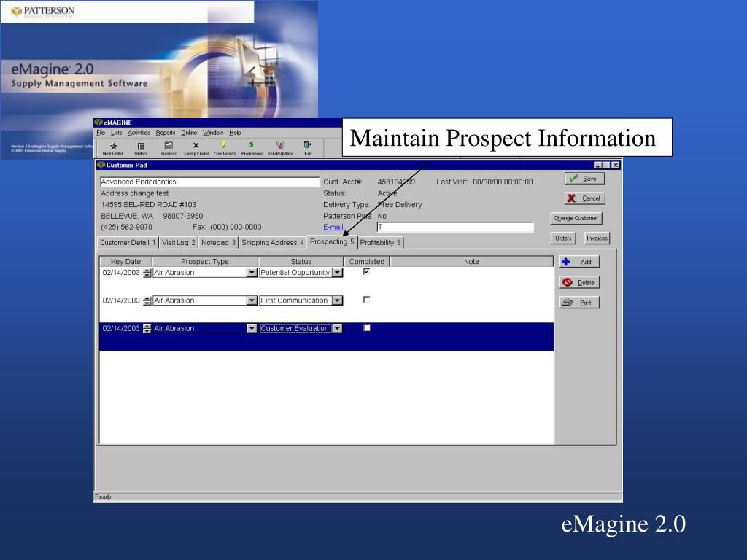The height and width of the screenshot is (560, 747).
Task: Open the Invoices toolbar icon
Action: coord(169,149)
